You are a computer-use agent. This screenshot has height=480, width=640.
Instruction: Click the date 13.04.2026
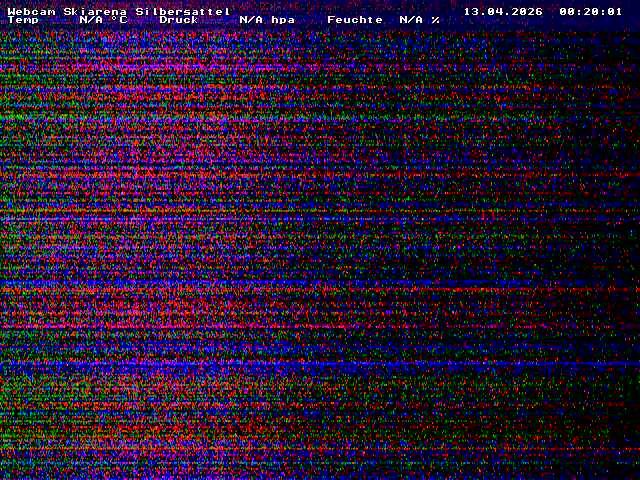[x=503, y=11]
